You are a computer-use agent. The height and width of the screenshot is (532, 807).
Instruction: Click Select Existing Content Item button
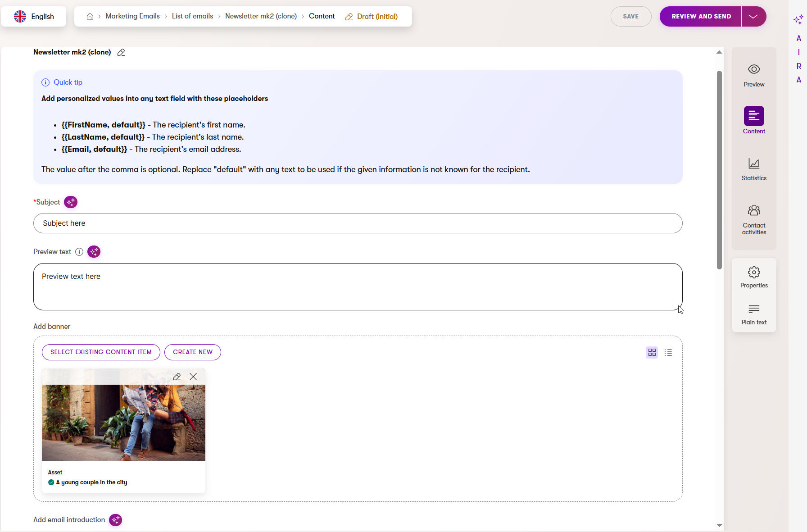pyautogui.click(x=101, y=352)
